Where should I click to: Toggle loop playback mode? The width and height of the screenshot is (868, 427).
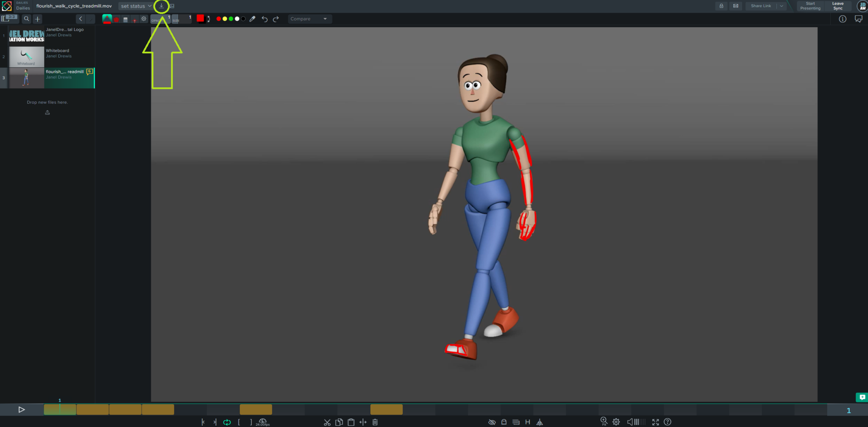click(x=227, y=422)
